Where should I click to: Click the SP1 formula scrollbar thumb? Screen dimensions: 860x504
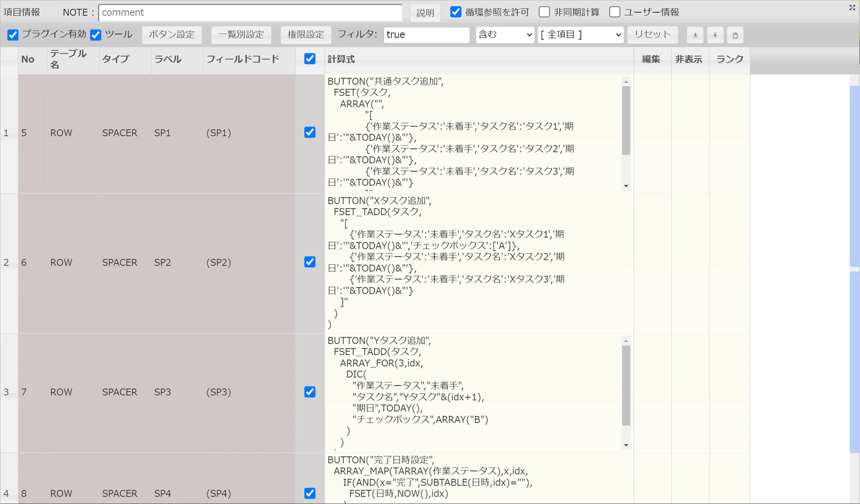coord(626,120)
